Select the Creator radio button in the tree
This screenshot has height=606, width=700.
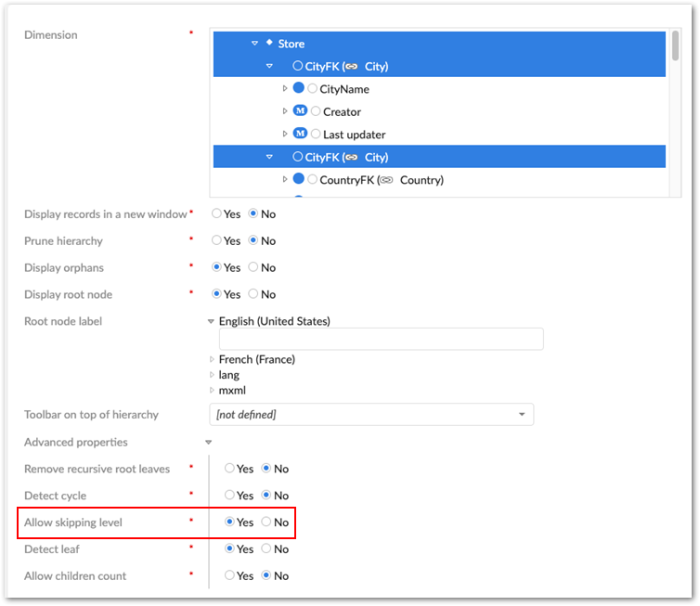316,111
